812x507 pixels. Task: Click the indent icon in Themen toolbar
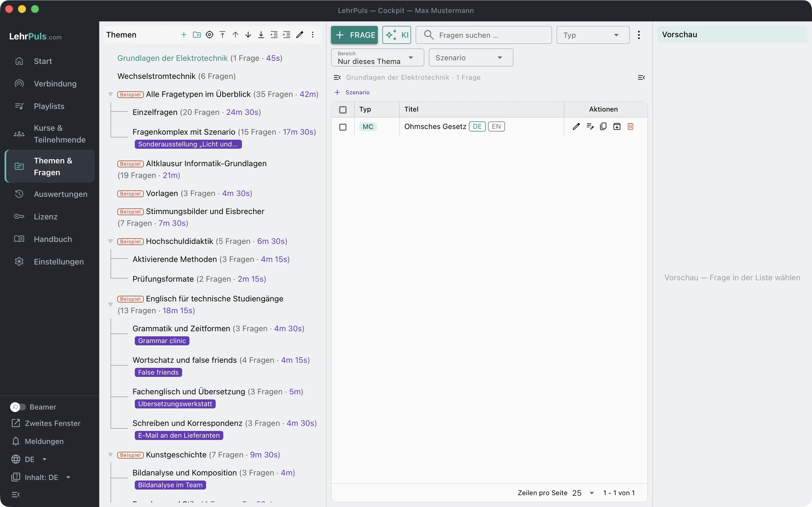[x=287, y=35]
